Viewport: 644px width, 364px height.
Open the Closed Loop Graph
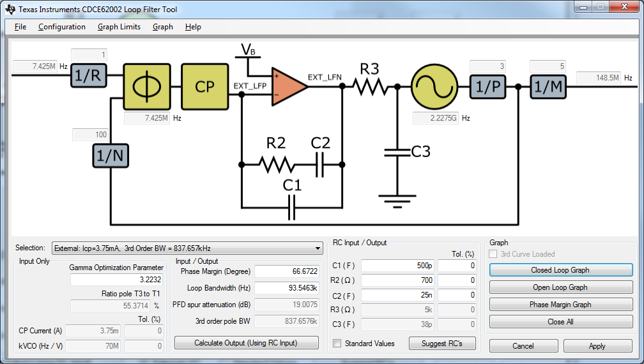click(x=561, y=270)
